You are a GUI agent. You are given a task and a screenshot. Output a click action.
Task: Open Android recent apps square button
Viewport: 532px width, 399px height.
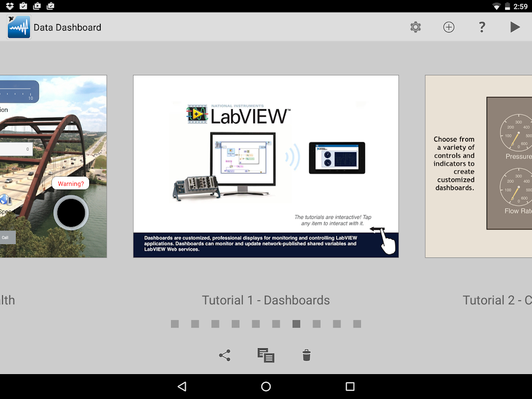(x=350, y=387)
